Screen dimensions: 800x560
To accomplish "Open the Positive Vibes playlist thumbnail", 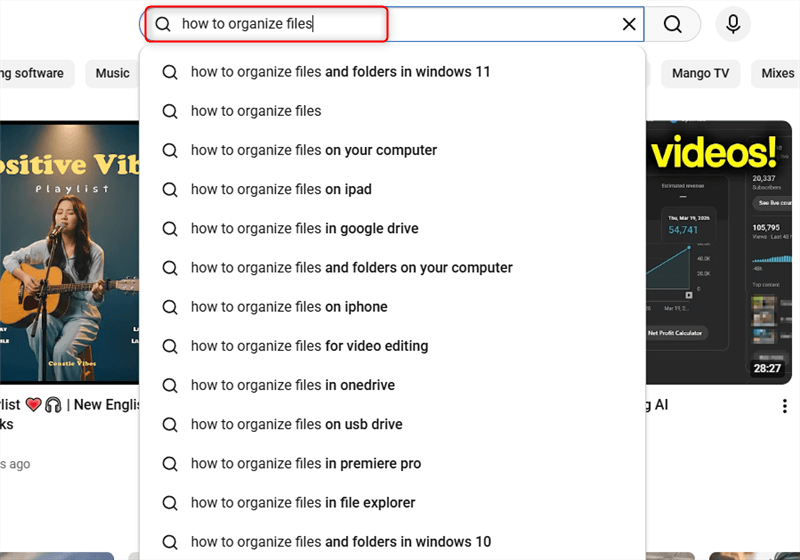I will (69, 252).
